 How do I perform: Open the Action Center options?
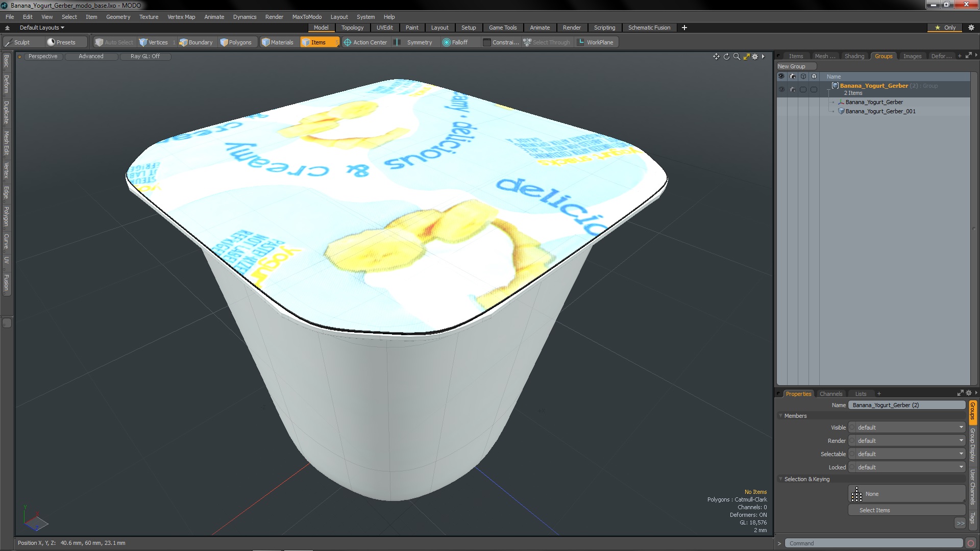pos(365,42)
